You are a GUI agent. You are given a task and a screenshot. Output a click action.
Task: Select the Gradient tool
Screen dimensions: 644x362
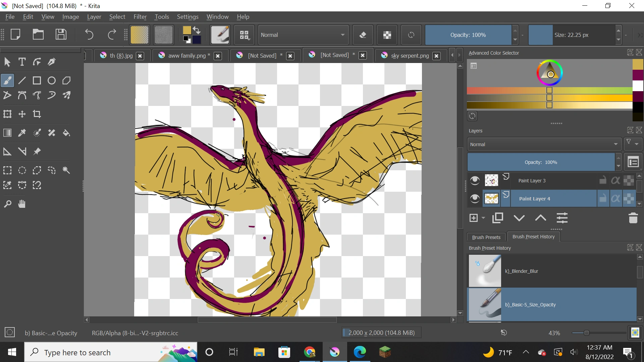click(x=7, y=133)
